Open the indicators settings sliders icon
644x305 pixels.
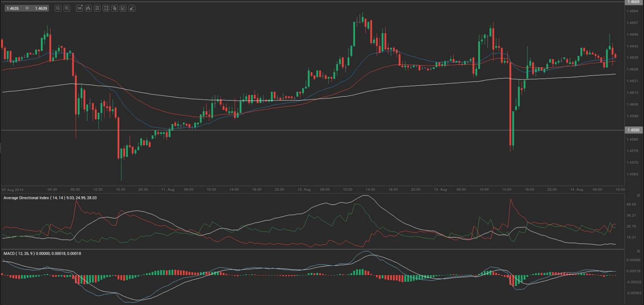[x=97, y=8]
